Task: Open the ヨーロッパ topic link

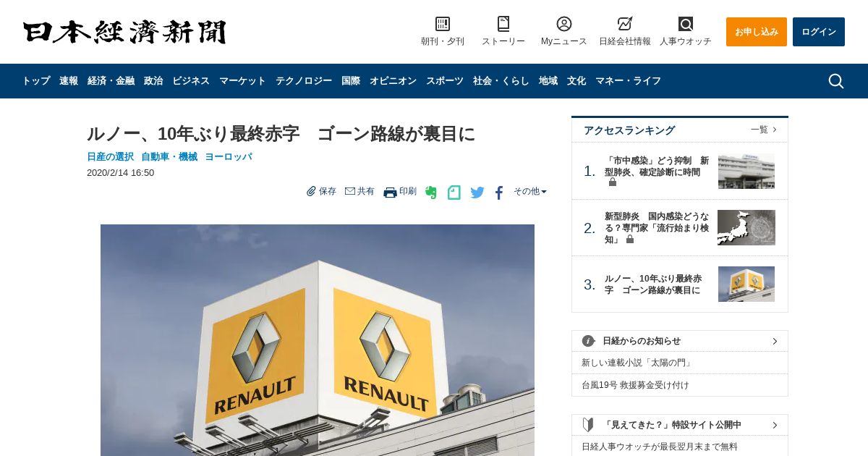Action: (229, 156)
